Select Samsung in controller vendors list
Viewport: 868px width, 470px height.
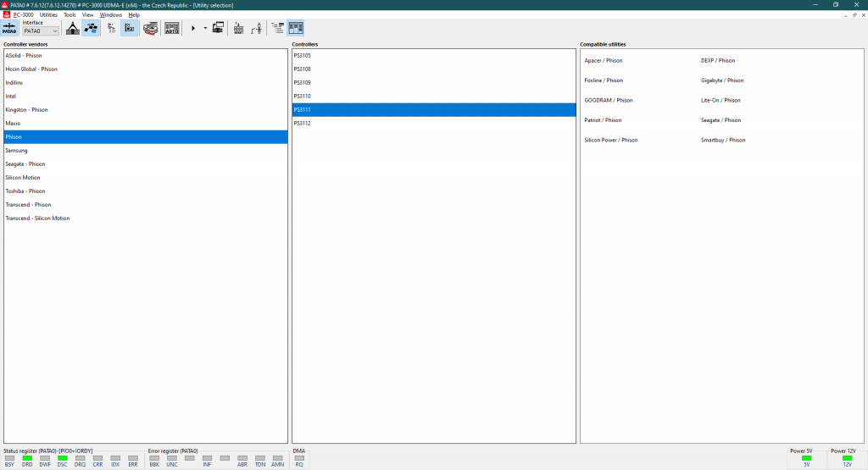[x=16, y=151]
